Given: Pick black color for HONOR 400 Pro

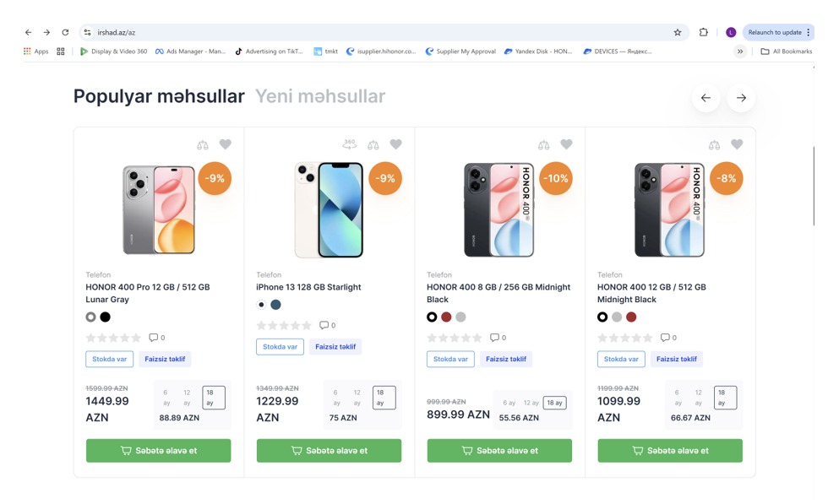Looking at the screenshot, I should (106, 317).
